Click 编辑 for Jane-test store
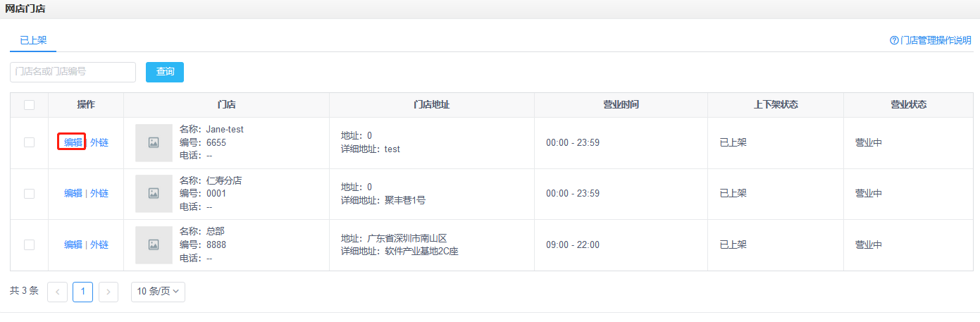The image size is (980, 322). (73, 142)
